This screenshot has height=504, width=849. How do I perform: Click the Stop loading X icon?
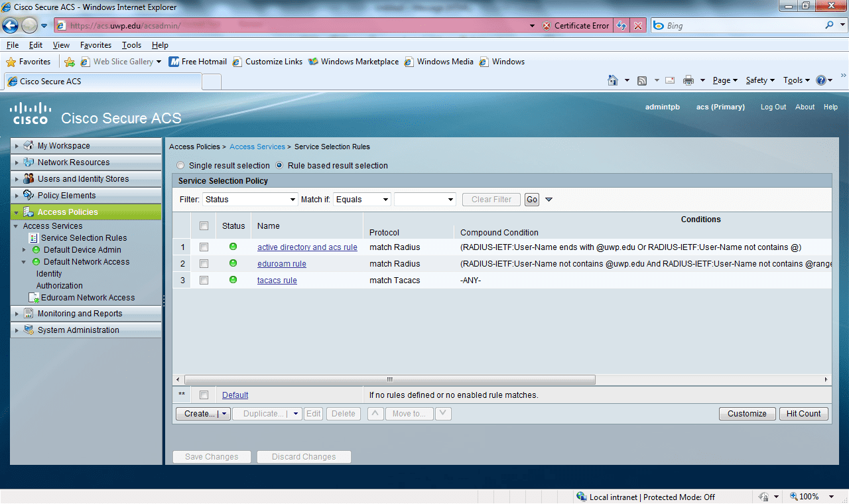coord(638,26)
